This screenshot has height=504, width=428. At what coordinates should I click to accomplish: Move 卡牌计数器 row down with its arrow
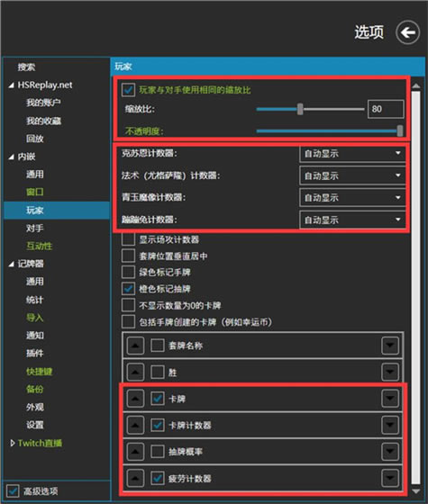click(x=390, y=425)
